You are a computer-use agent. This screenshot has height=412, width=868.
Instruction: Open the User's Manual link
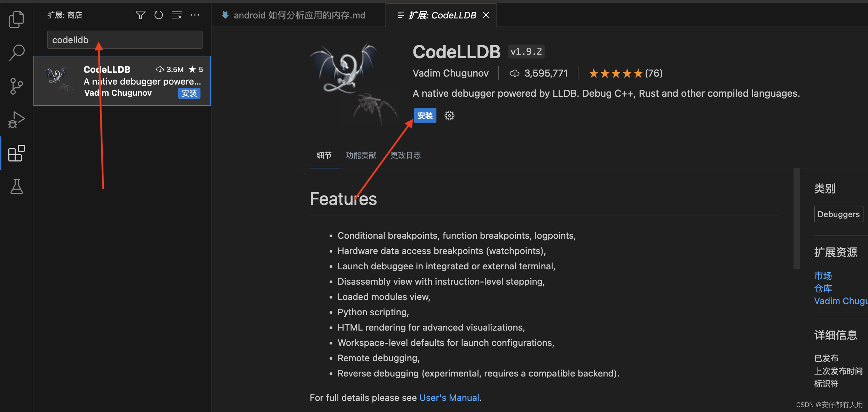coord(449,398)
